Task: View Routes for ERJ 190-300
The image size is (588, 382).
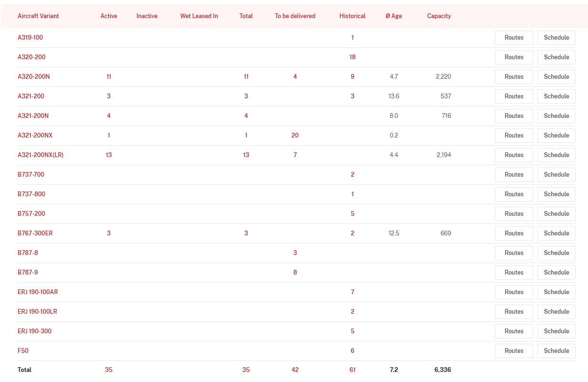Action: [514, 331]
